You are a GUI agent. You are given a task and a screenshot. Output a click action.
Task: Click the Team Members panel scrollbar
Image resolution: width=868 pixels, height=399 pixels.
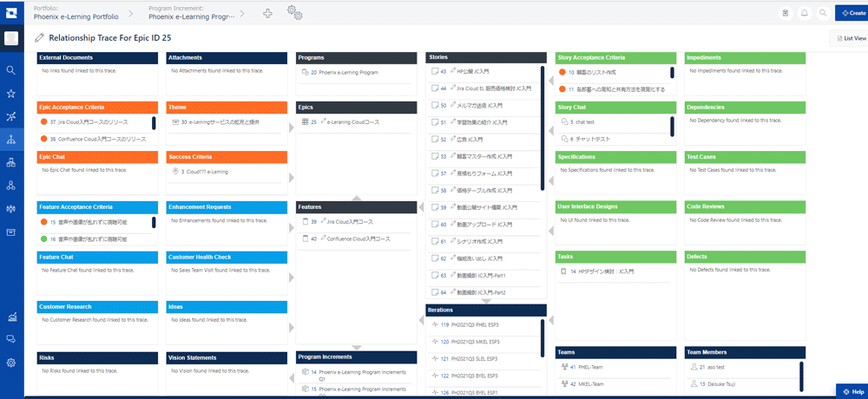tap(801, 376)
